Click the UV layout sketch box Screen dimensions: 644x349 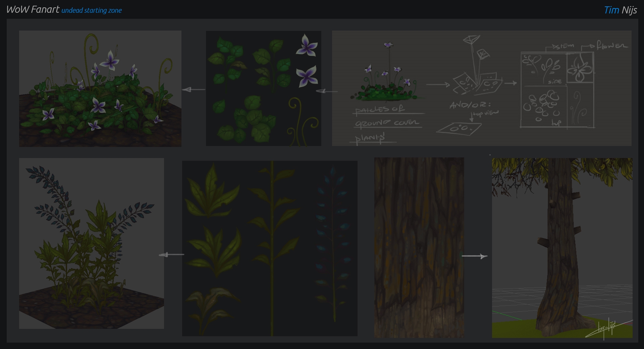point(557,90)
